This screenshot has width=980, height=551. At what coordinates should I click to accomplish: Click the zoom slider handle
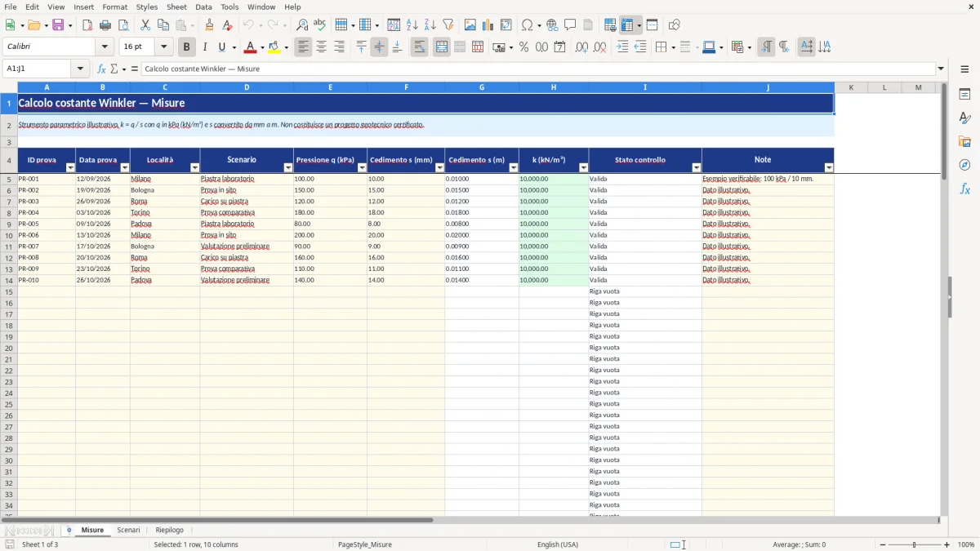click(915, 544)
